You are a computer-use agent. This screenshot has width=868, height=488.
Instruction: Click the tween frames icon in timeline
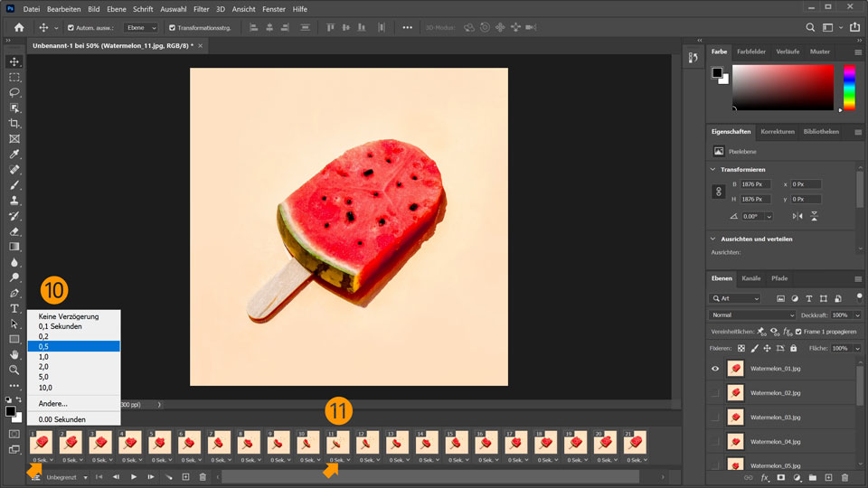169,477
